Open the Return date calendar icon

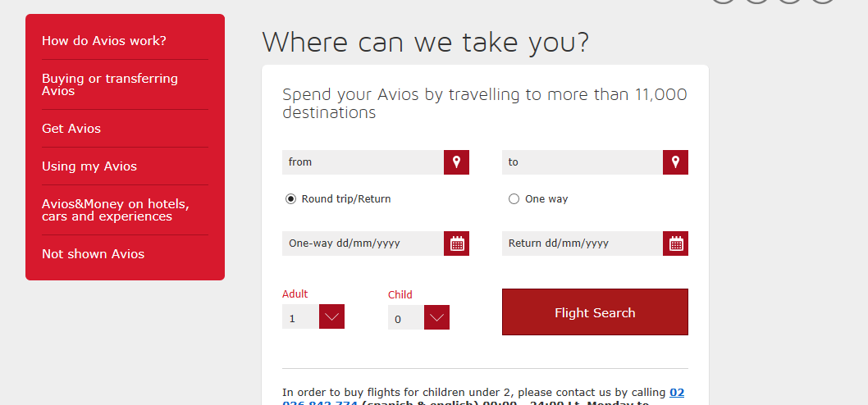676,243
